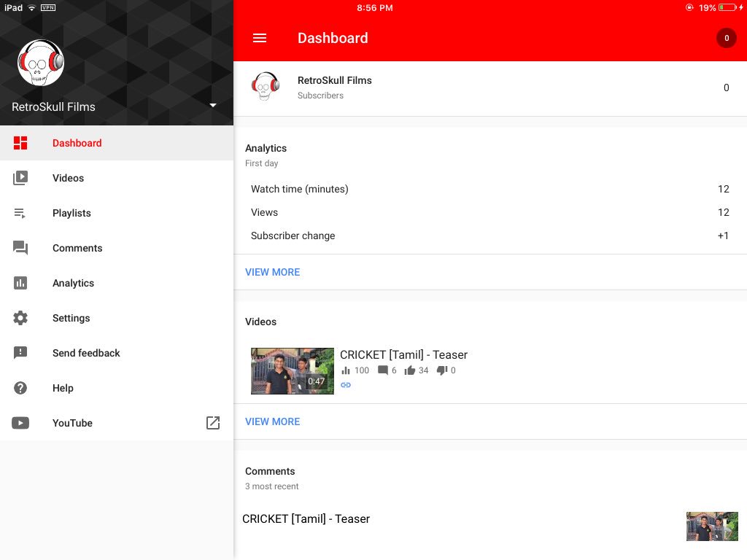Open Analytics from the sidebar

[x=117, y=283]
